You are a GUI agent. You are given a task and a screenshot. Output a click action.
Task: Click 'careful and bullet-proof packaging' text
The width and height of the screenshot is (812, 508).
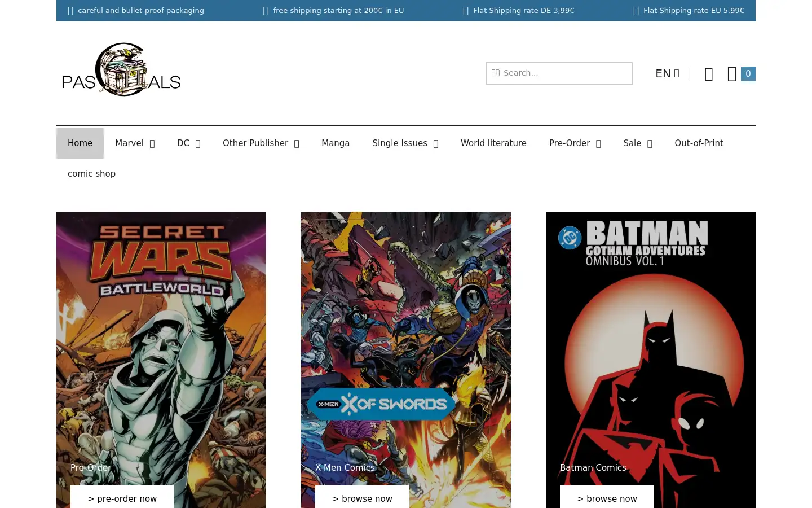click(141, 11)
